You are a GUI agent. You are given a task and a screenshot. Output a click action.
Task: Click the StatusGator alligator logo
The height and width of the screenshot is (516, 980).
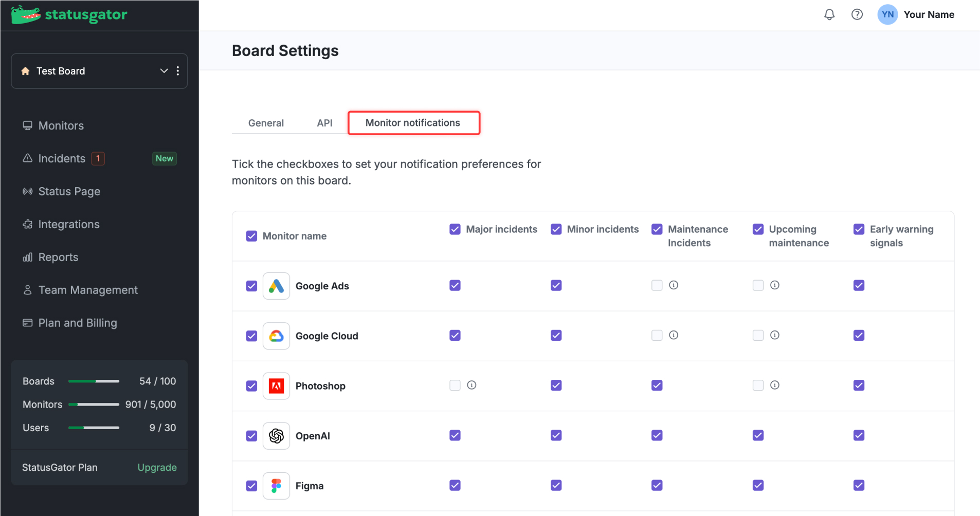click(x=26, y=15)
